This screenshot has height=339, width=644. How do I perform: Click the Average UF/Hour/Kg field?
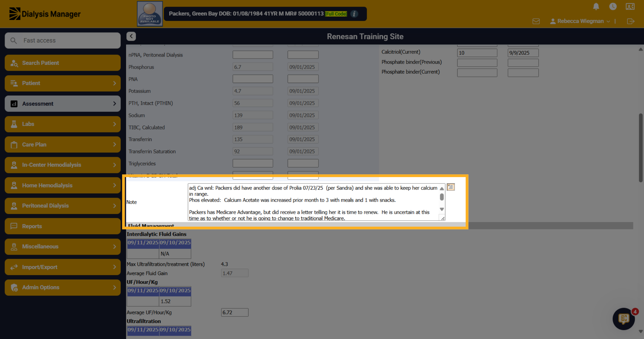pyautogui.click(x=235, y=312)
